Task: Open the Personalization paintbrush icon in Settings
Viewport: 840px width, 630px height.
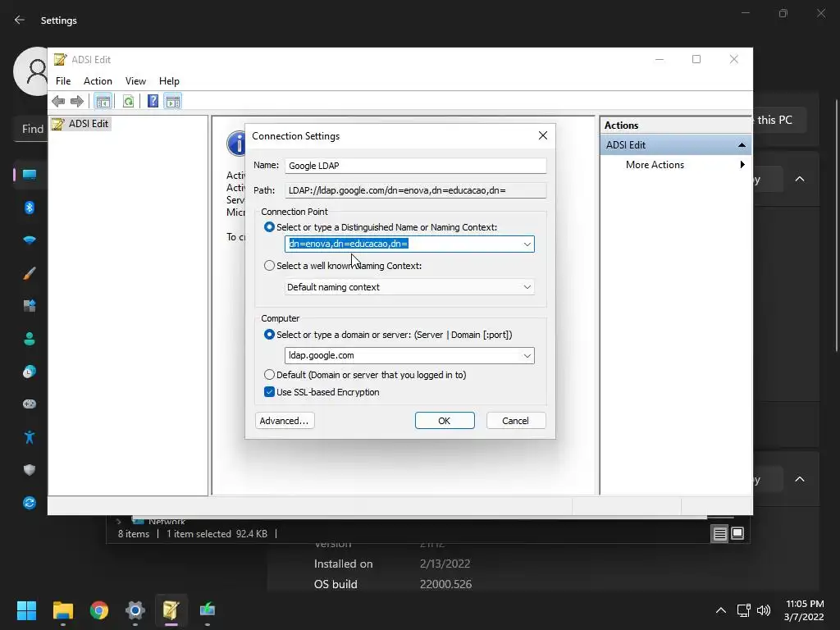Action: 30,273
